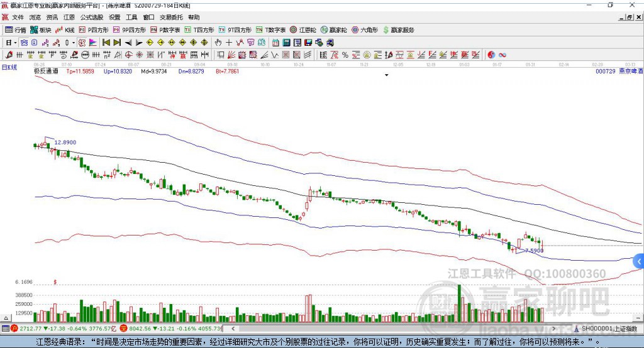Select the red target circle tool
644x348 pixels.
pos(128,55)
